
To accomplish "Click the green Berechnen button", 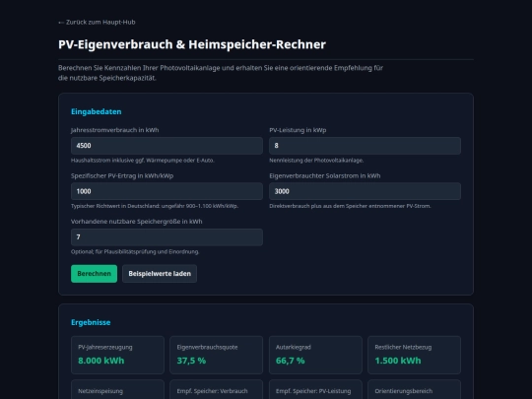I will point(94,274).
